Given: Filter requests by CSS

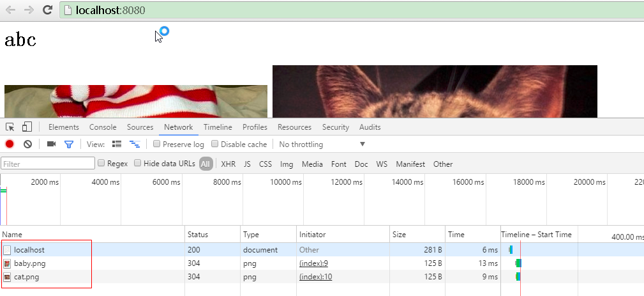Looking at the screenshot, I should (x=266, y=164).
